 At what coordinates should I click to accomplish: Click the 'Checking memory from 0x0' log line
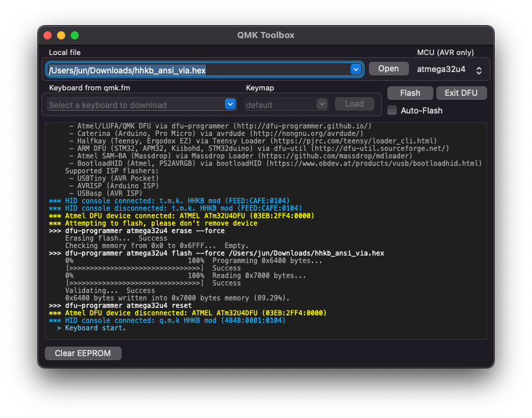coord(157,245)
